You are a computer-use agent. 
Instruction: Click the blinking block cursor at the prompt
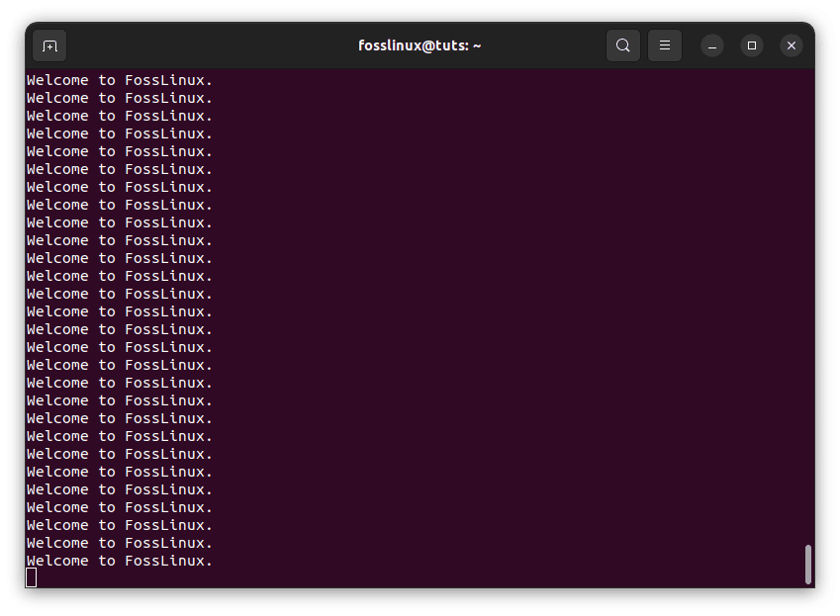[31, 577]
